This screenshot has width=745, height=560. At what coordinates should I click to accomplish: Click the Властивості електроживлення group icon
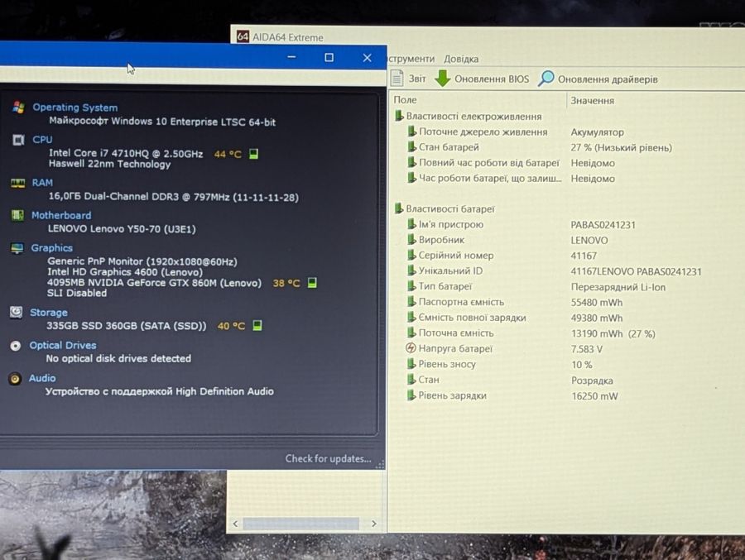(399, 116)
